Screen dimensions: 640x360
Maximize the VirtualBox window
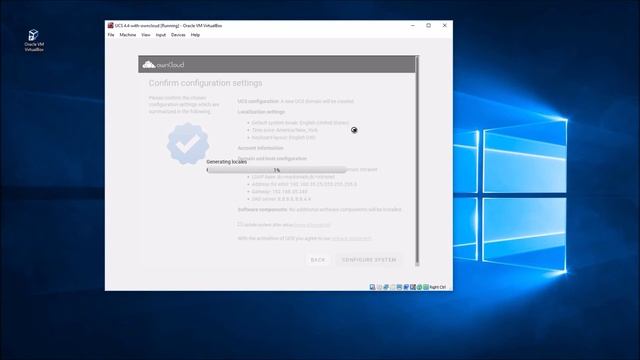(429, 25)
